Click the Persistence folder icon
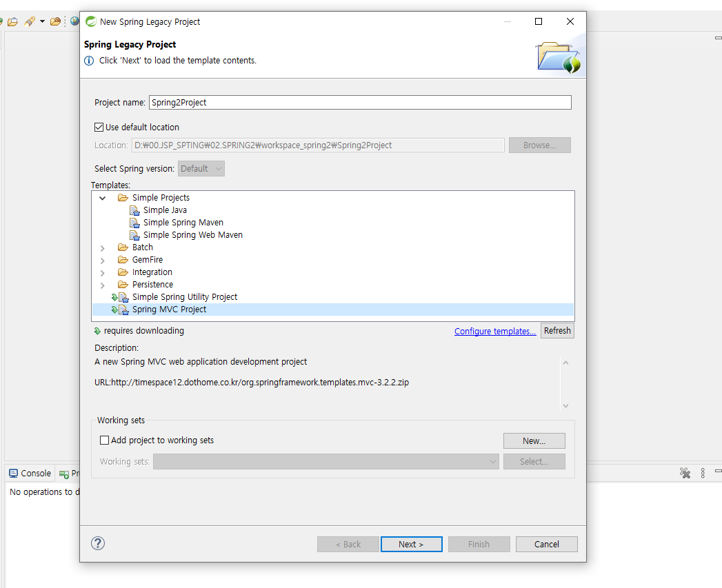Viewport: 722px width, 588px height. 123,285
